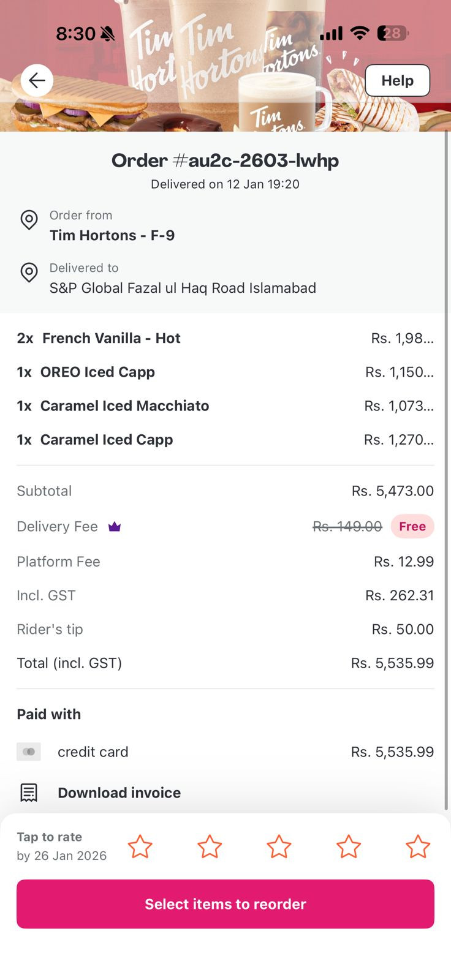
Task: Tap the Order from location pin icon
Action: click(29, 219)
